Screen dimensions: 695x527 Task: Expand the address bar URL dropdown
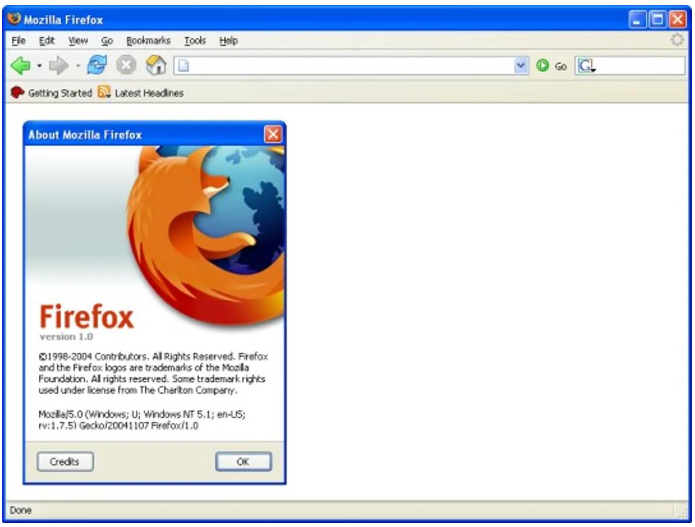(521, 66)
